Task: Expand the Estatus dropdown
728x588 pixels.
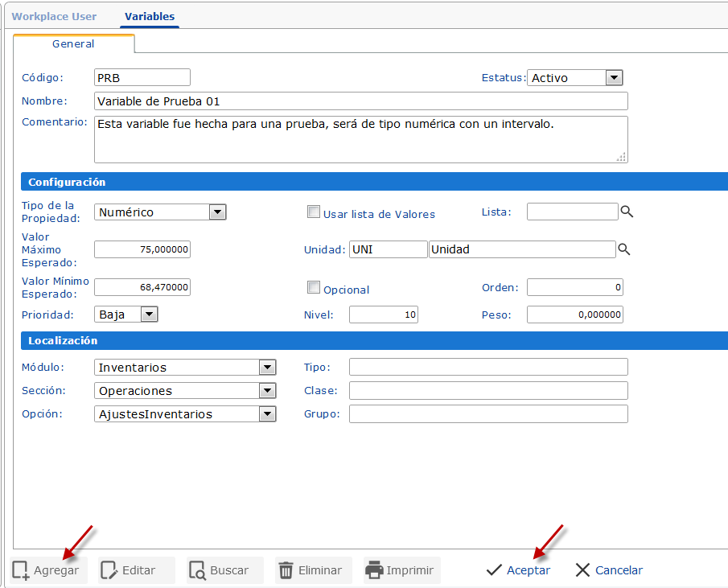Action: tap(614, 78)
